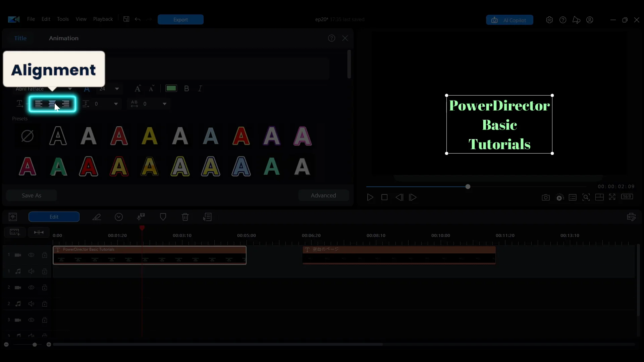Viewport: 644px width, 362px height.
Task: Apply the first white outline A preset
Action: (58, 136)
